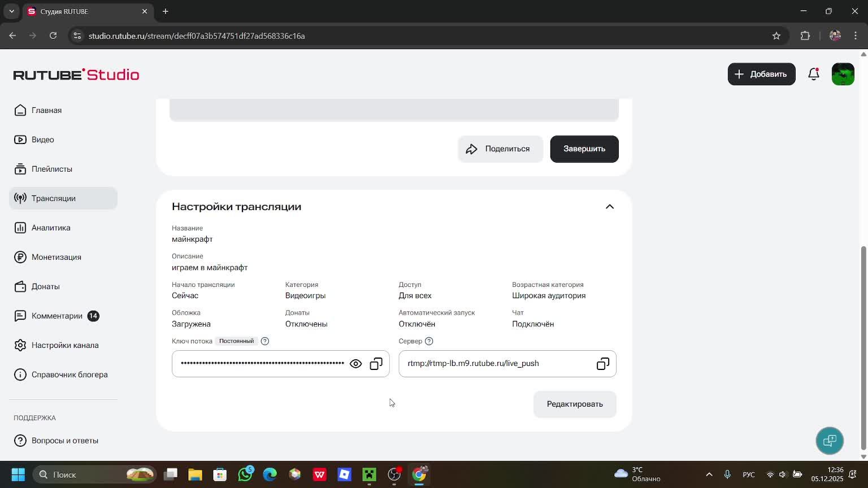Open Плейлисты in the sidebar

[x=63, y=169]
